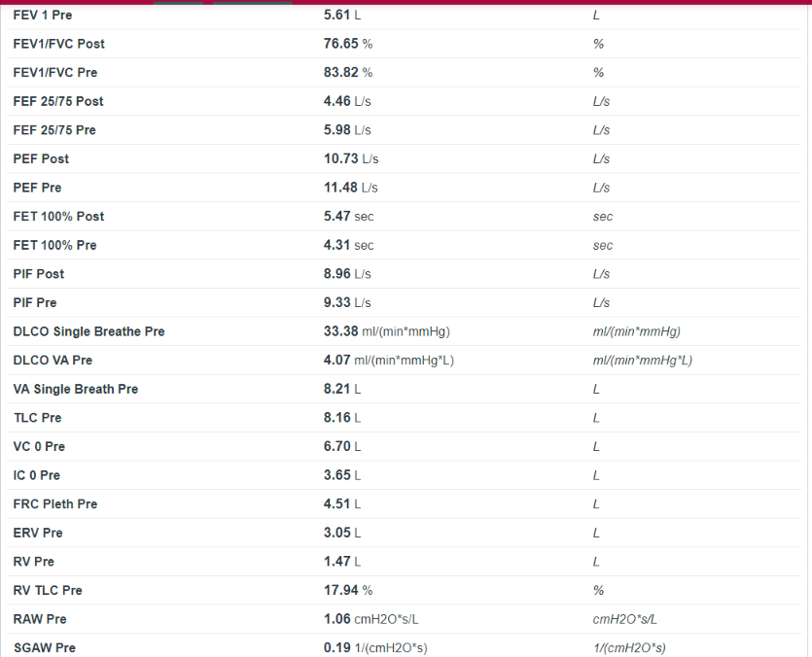Select the PIF Post row label

(x=39, y=274)
